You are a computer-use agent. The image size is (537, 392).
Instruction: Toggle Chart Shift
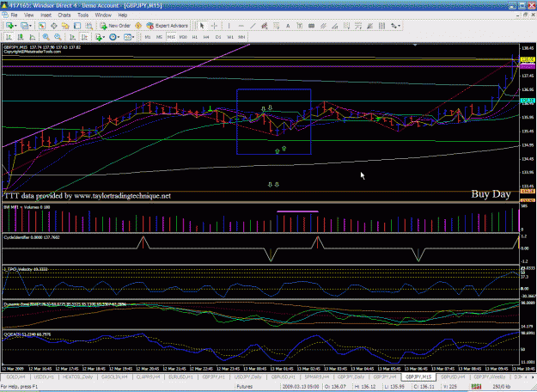[x=84, y=37]
